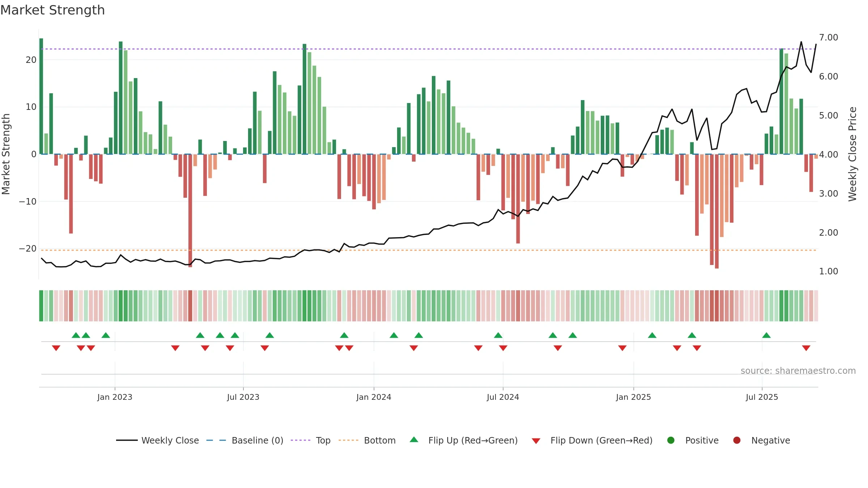Click the −20 tick on strength axis
This screenshot has height=488, width=868.
tap(28, 249)
